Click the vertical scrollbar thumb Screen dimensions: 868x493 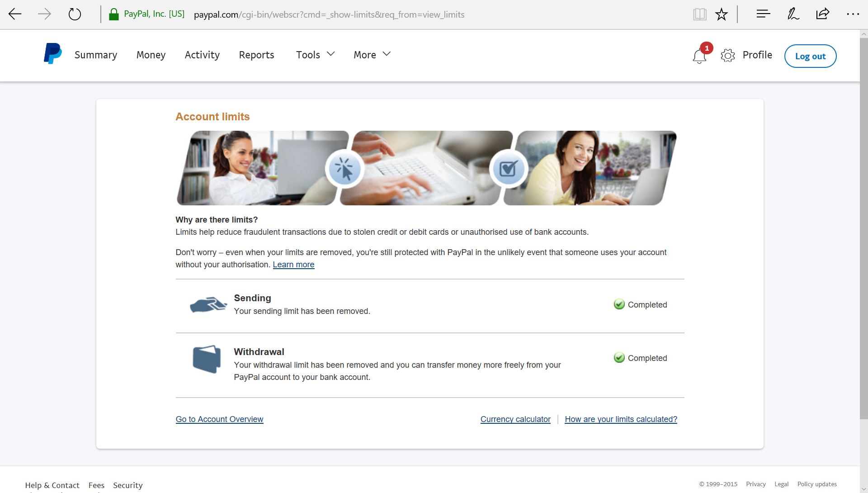pyautogui.click(x=864, y=228)
